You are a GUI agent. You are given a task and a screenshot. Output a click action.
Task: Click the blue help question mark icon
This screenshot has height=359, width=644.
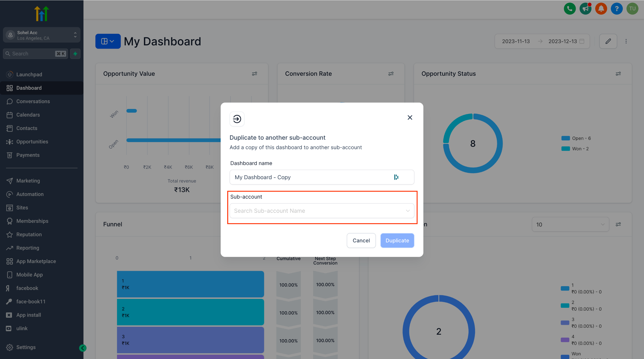point(617,9)
